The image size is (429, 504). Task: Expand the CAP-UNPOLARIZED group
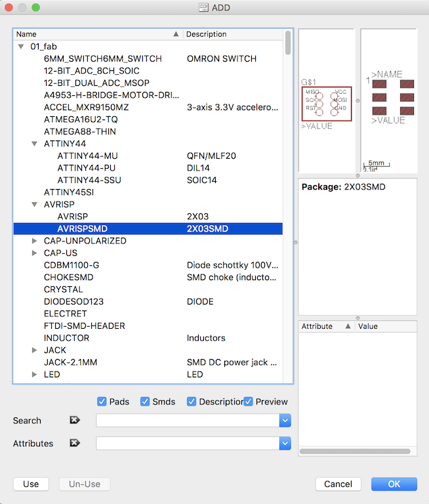(x=34, y=241)
